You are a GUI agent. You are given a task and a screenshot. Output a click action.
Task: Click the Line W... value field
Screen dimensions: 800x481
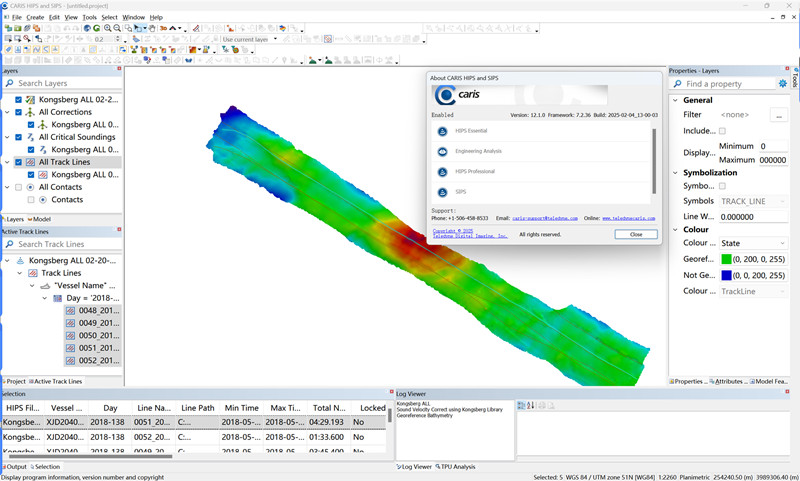point(753,217)
